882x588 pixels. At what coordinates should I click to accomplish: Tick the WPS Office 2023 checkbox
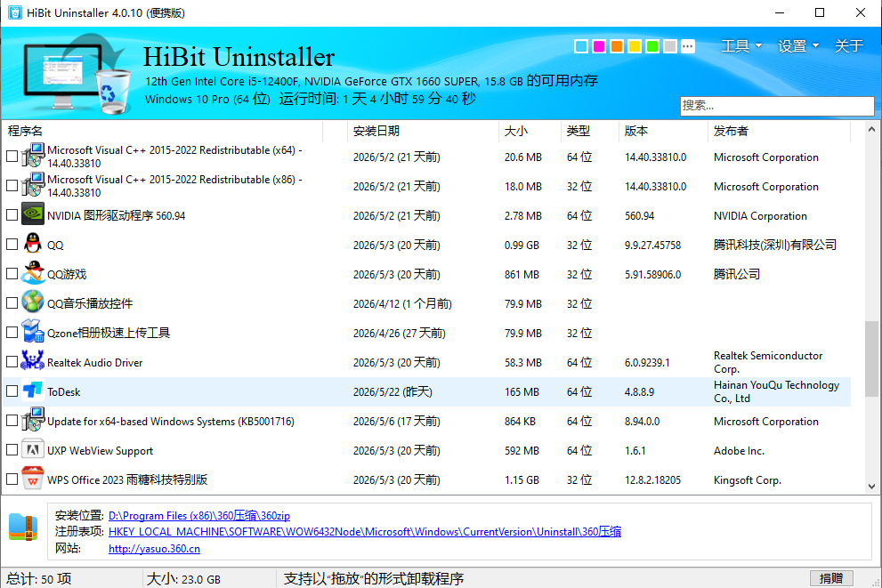click(12, 479)
